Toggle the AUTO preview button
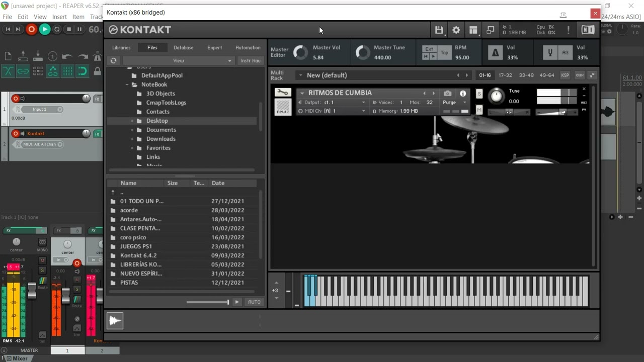The image size is (644, 362). (x=254, y=302)
